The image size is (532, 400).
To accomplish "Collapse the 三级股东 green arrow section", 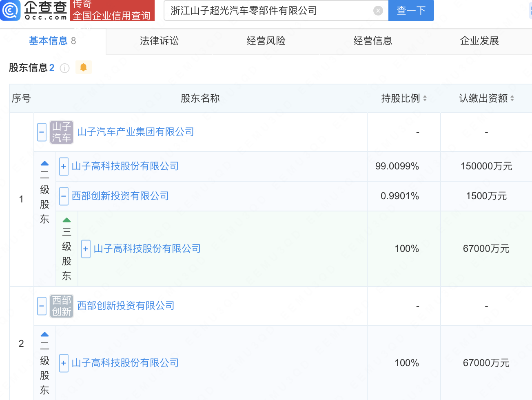I will pyautogui.click(x=66, y=220).
